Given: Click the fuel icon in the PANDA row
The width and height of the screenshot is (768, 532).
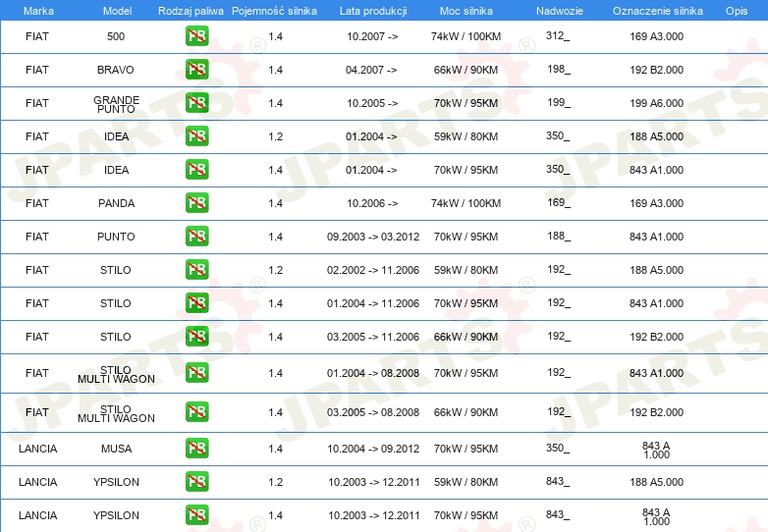Looking at the screenshot, I should pyautogui.click(x=196, y=202).
